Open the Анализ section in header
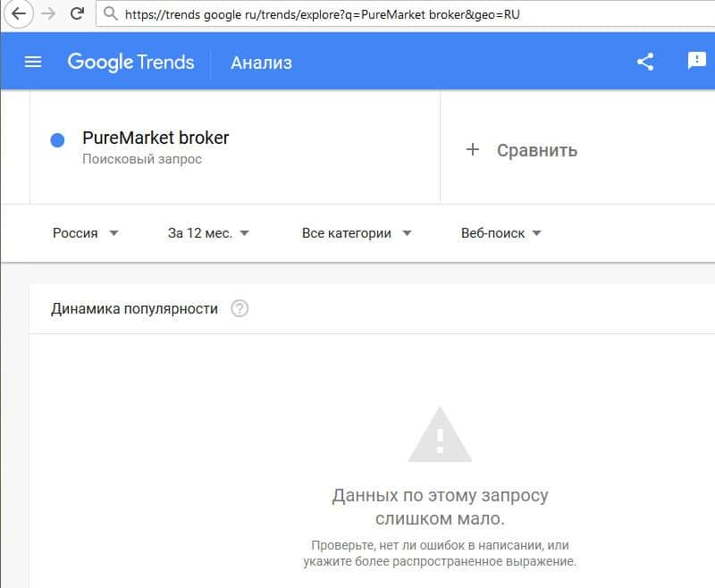This screenshot has width=715, height=588. click(261, 63)
